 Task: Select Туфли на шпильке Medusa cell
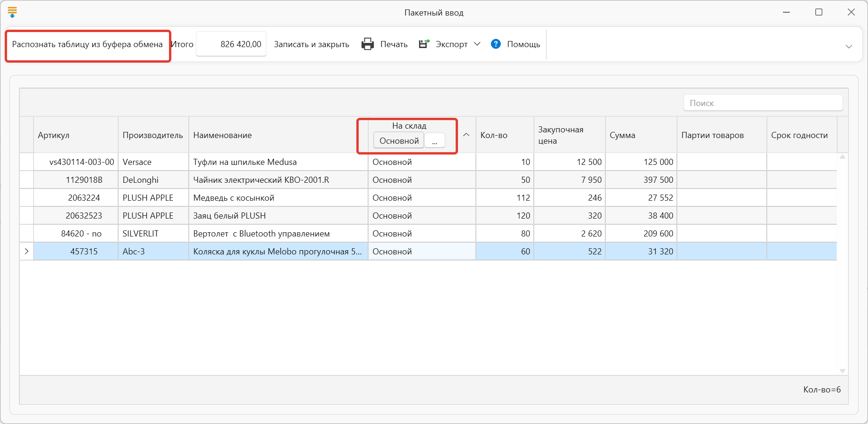[x=278, y=162]
